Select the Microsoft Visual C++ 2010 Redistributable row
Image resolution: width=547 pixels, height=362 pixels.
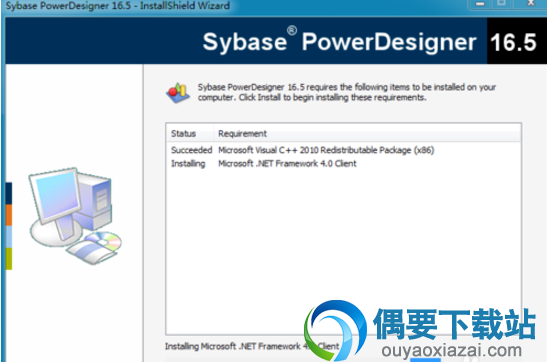click(344, 150)
